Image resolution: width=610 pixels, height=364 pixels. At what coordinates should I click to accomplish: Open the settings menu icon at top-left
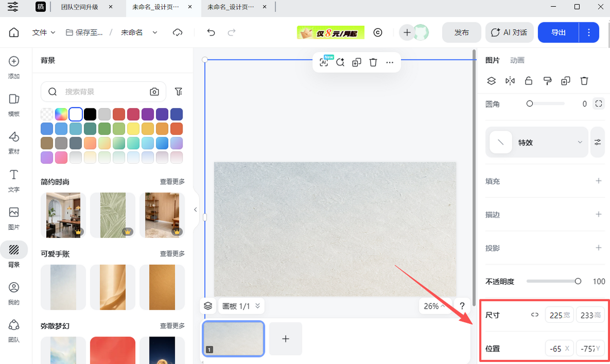tap(14, 7)
